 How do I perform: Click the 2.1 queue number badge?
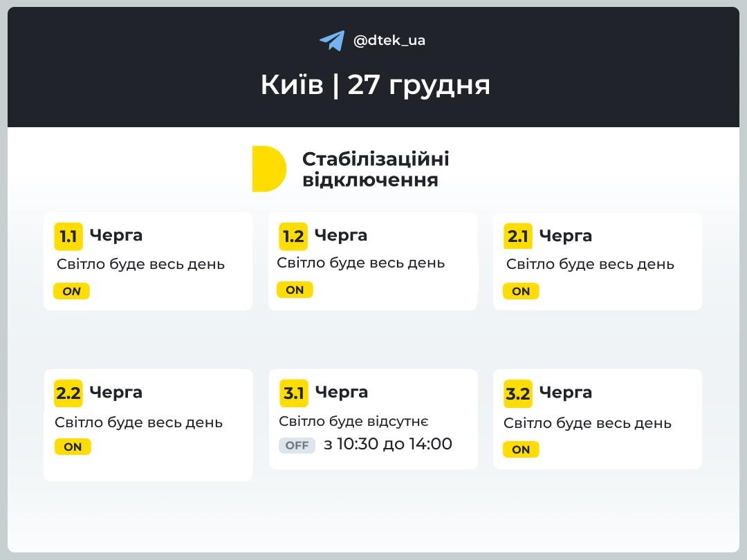[x=518, y=236]
